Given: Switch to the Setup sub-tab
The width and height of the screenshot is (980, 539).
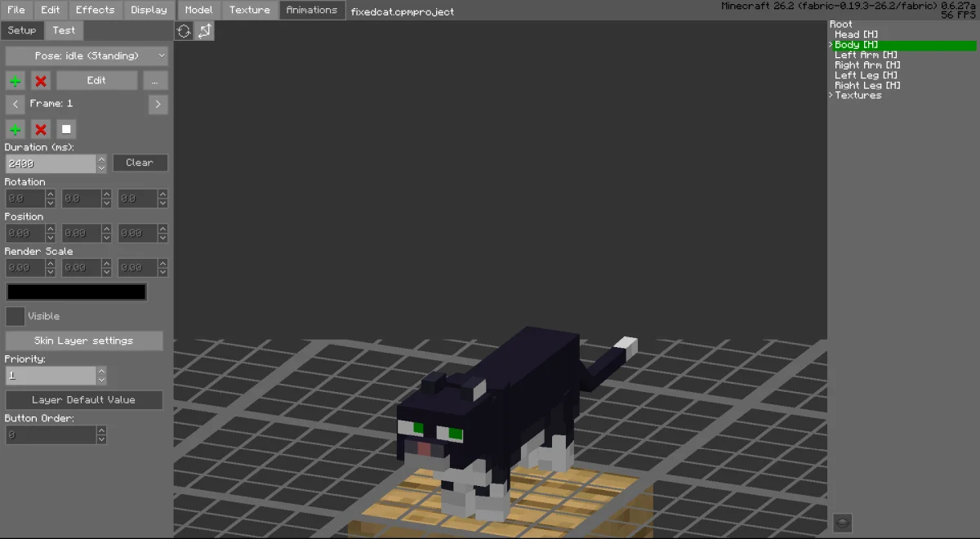Looking at the screenshot, I should 22,30.
